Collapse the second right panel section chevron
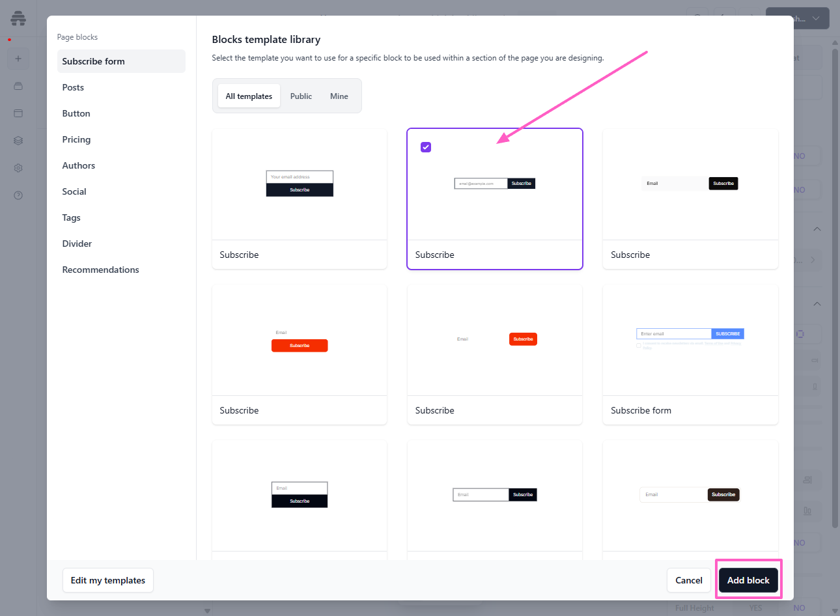The height and width of the screenshot is (616, 840). [817, 304]
